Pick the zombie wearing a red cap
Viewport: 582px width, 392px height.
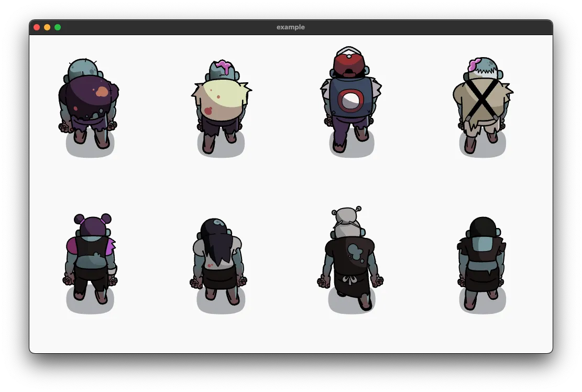click(x=351, y=100)
